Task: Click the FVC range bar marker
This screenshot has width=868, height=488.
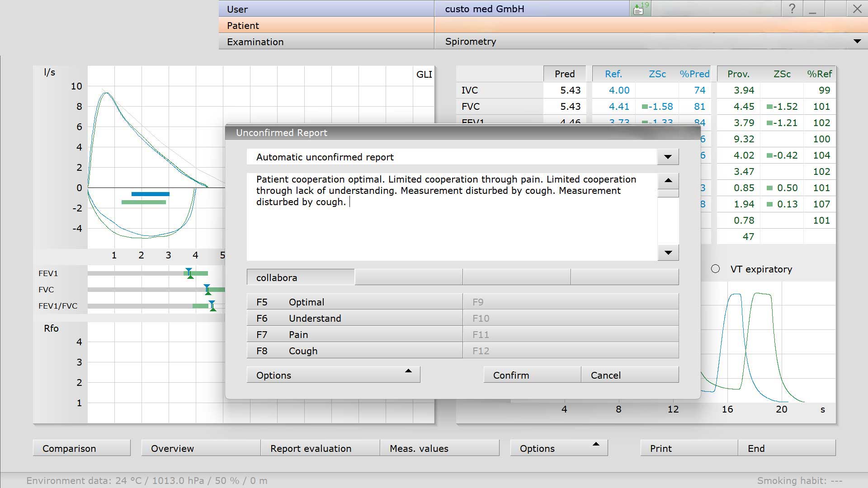Action: coord(207,290)
